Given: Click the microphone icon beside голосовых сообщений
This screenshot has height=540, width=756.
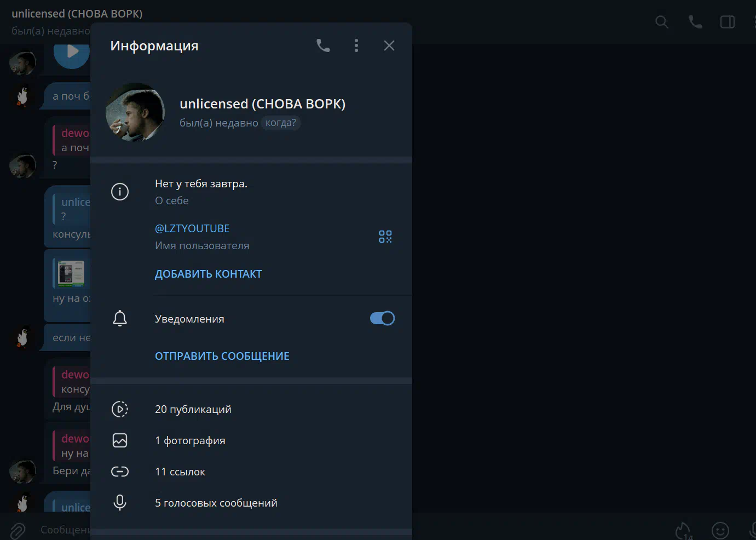Looking at the screenshot, I should coord(120,503).
